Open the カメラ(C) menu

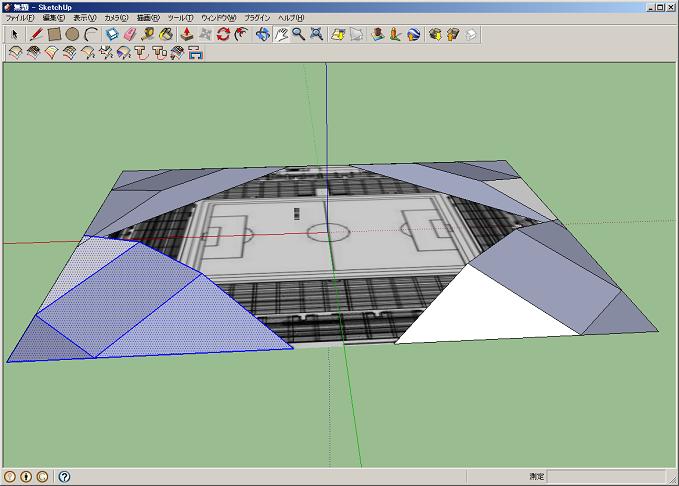click(x=118, y=18)
